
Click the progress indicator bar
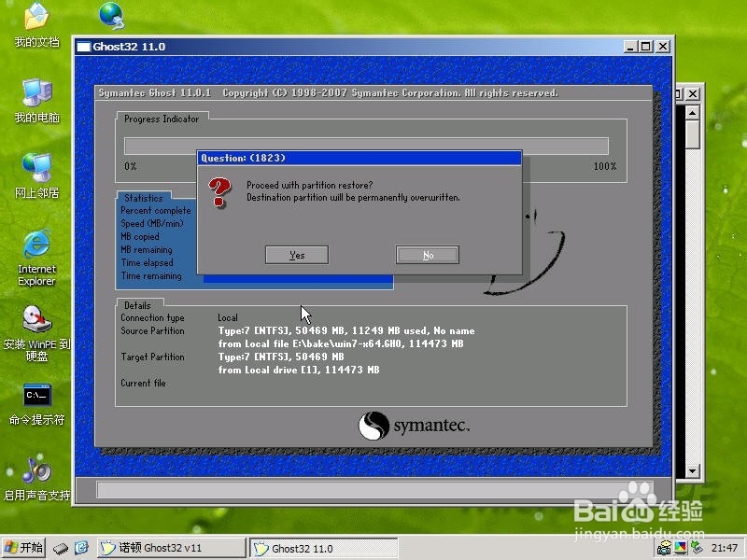366,146
